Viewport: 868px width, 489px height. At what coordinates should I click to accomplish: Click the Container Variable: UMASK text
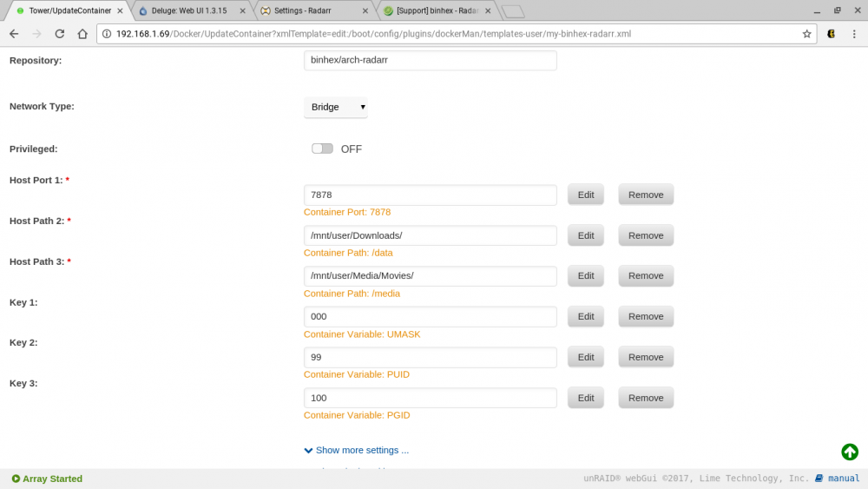362,334
